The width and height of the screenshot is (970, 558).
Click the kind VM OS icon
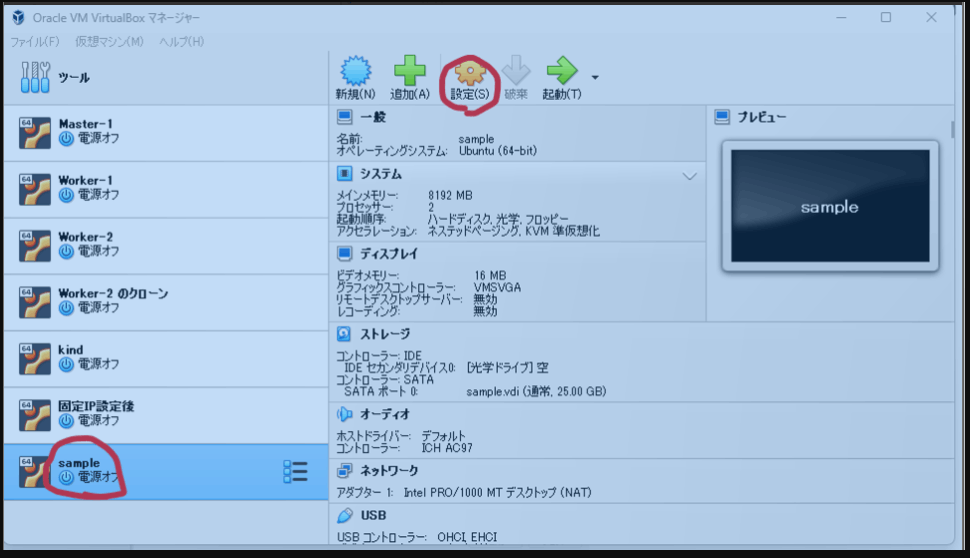coord(35,359)
